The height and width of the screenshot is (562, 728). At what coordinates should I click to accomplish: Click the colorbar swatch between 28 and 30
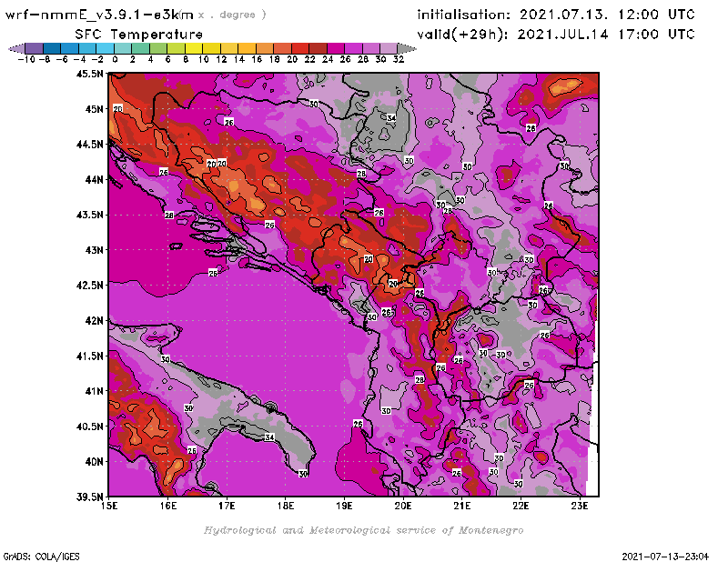pyautogui.click(x=370, y=48)
